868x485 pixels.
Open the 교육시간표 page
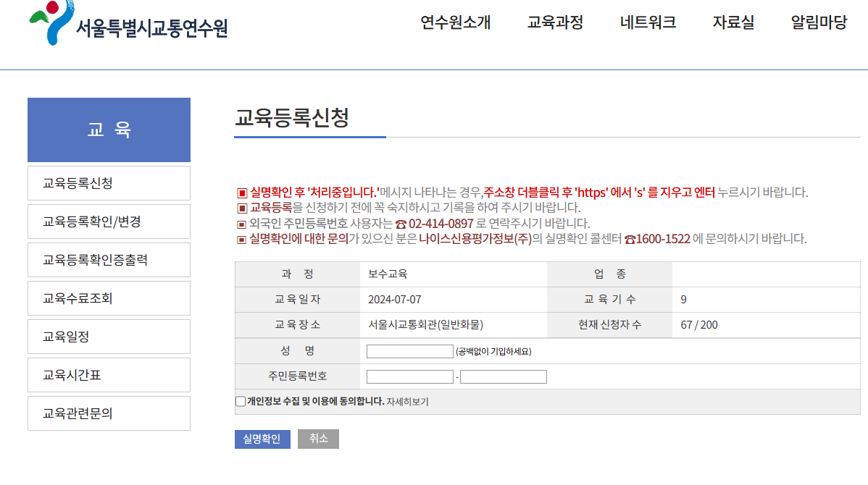(x=109, y=374)
